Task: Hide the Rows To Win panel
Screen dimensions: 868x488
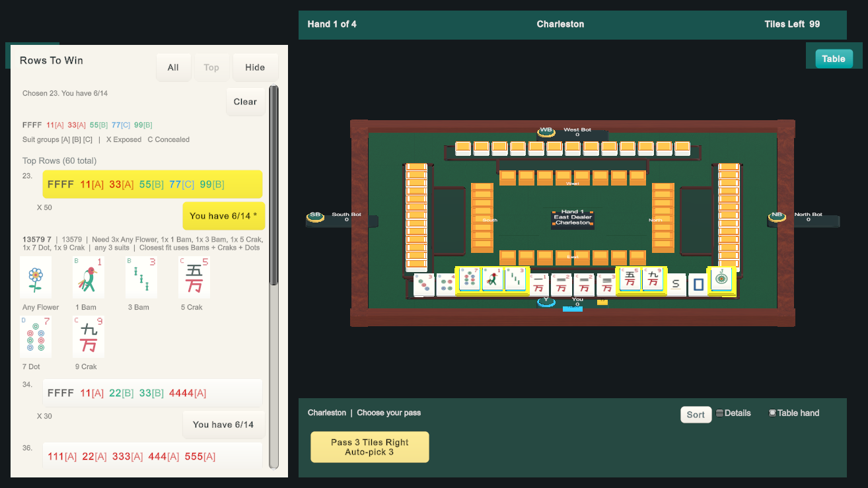Action: pos(255,67)
